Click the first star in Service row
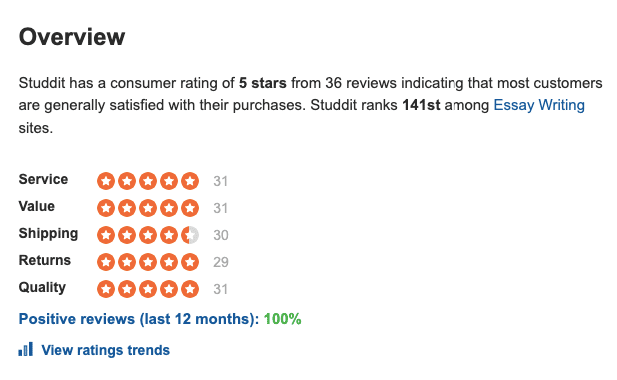Image resolution: width=617 pixels, height=380 pixels. (106, 181)
